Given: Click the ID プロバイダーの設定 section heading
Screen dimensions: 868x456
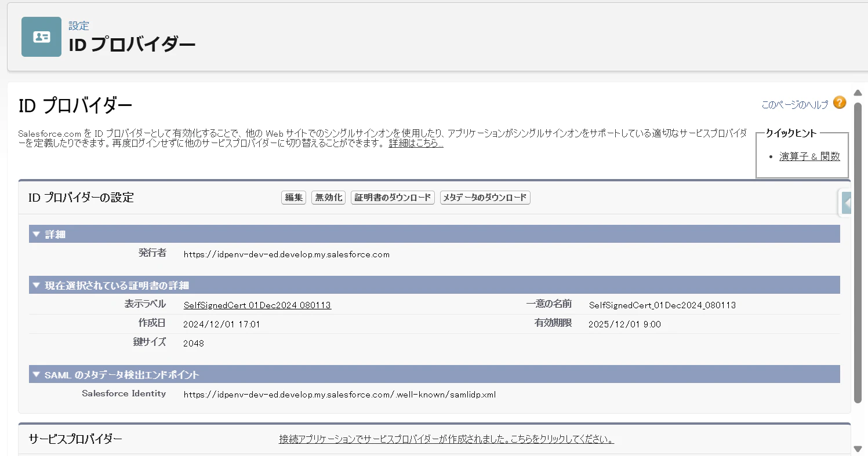Looking at the screenshot, I should (x=81, y=198).
